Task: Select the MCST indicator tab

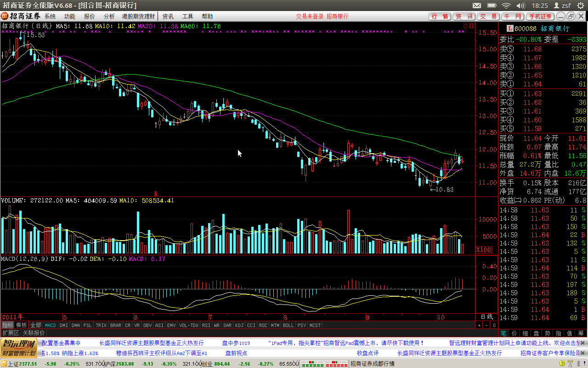Action: click(x=315, y=325)
